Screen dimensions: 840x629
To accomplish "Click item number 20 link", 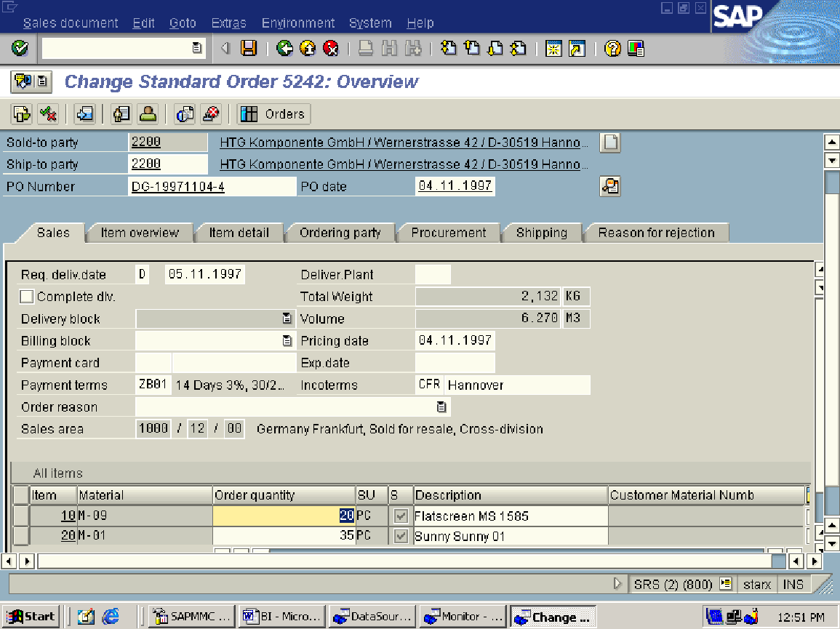I will [x=68, y=535].
